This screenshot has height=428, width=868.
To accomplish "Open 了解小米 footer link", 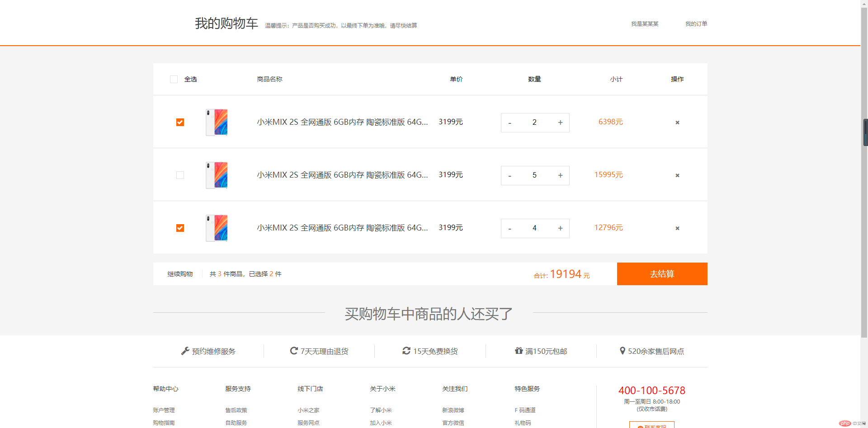I will (x=381, y=410).
